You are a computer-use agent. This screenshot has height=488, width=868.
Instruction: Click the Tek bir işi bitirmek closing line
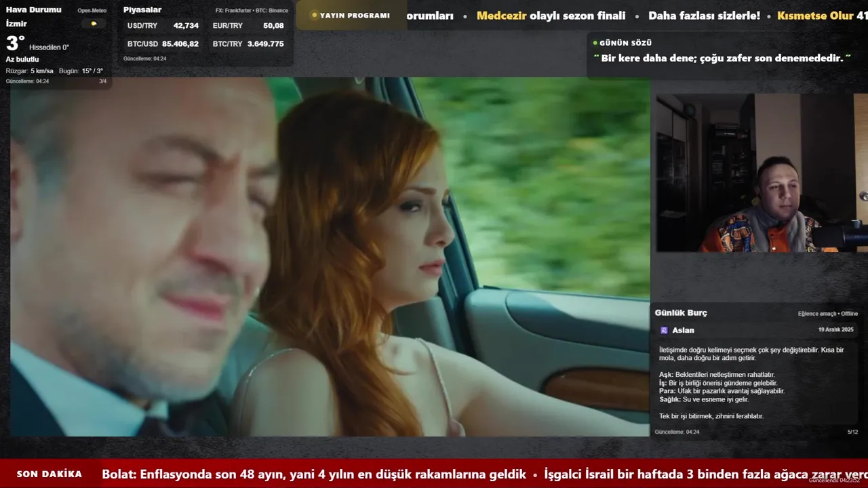pyautogui.click(x=711, y=416)
